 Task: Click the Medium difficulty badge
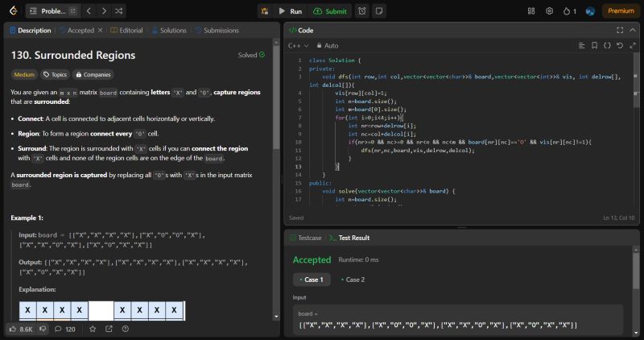click(24, 74)
